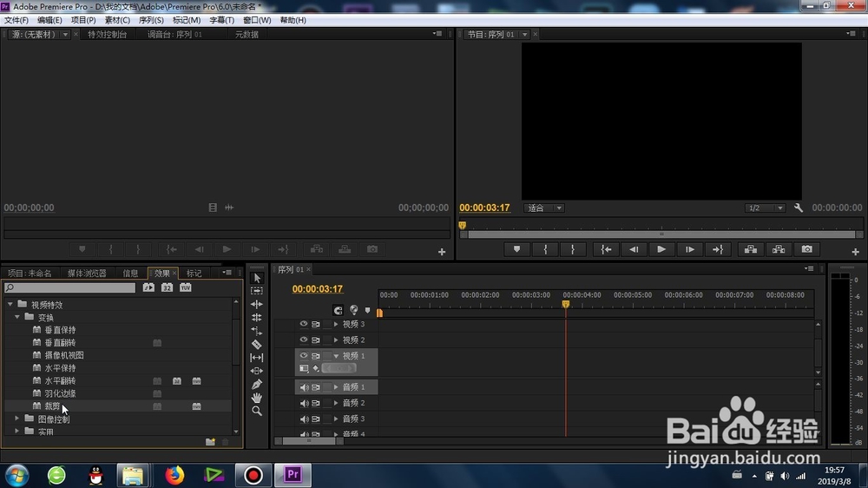Viewport: 868px width, 488px height.
Task: Click the Lift button in program monitor
Action: [751, 249]
